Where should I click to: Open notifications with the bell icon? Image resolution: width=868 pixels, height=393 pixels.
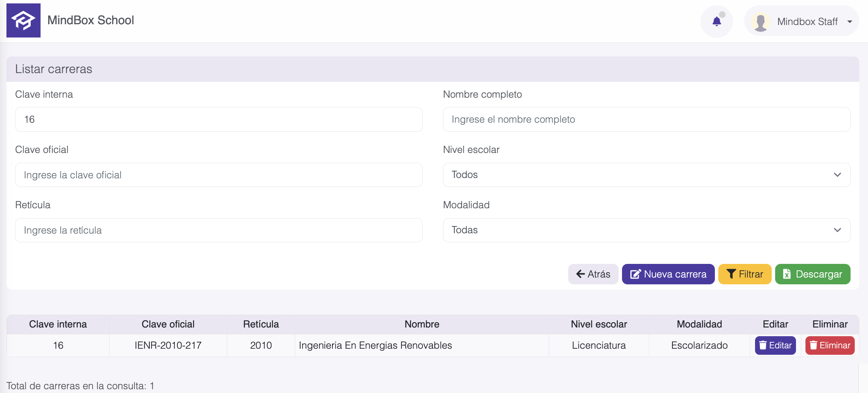[716, 22]
